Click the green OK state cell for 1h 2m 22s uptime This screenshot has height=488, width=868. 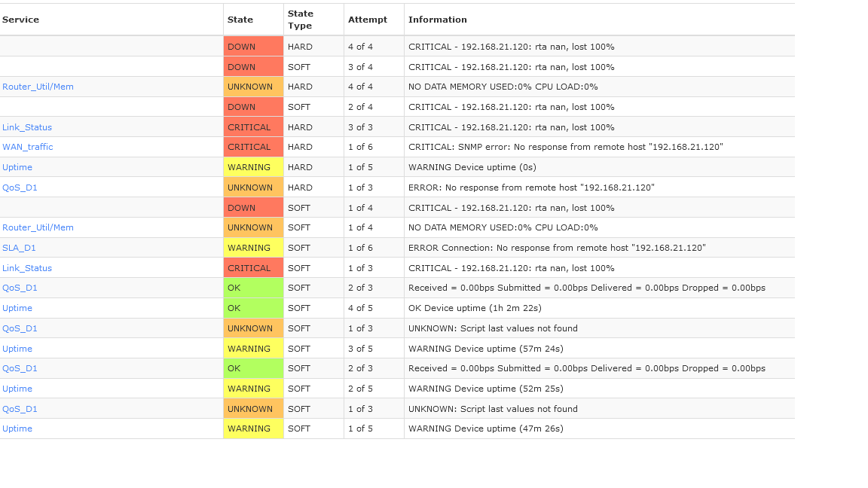coord(253,308)
